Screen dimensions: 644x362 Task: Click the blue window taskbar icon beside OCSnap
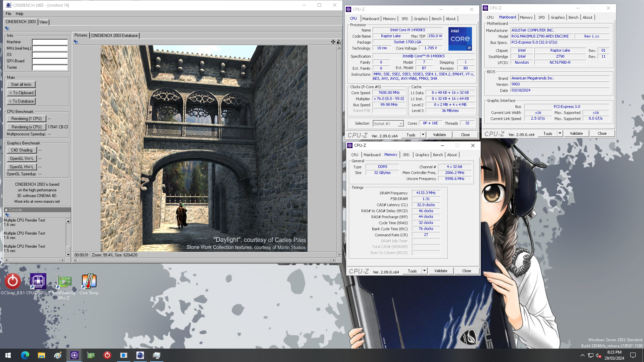[x=123, y=355]
